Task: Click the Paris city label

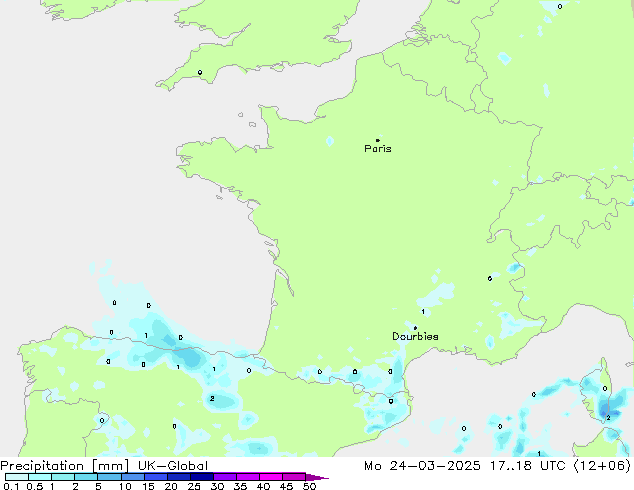Action: [378, 148]
